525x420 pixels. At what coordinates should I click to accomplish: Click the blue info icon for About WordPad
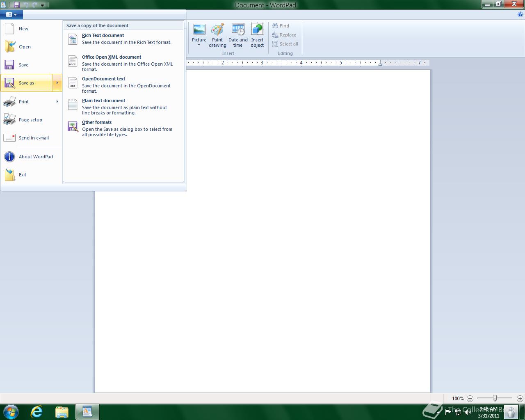click(9, 157)
